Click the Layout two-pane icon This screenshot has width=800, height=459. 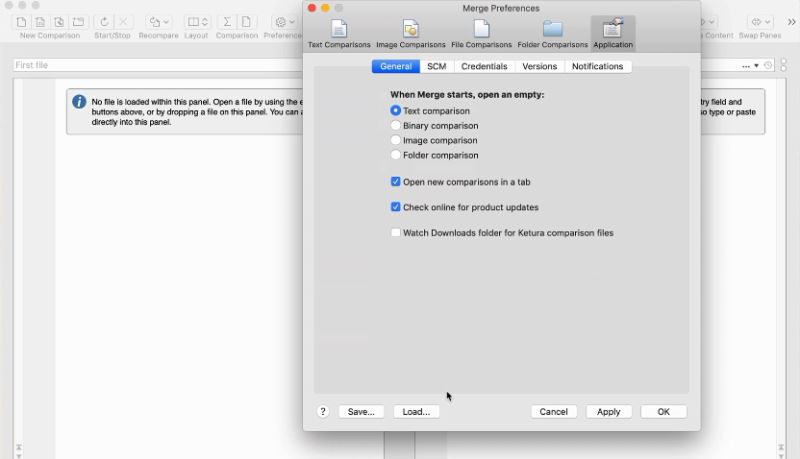tap(193, 22)
